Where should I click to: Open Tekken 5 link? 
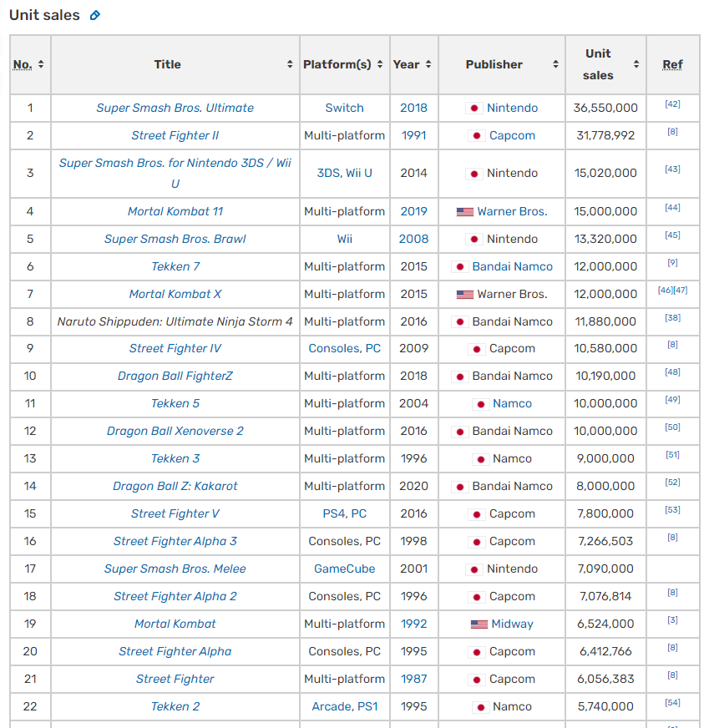(175, 403)
